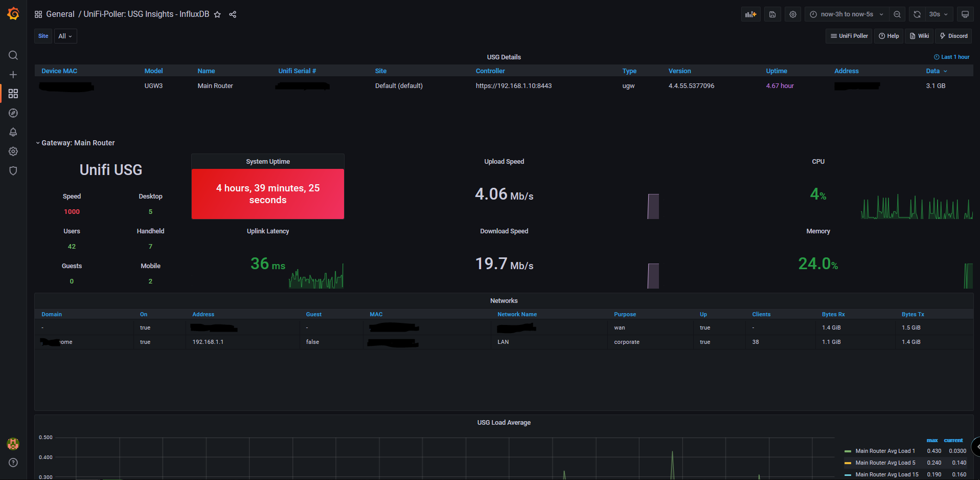This screenshot has width=980, height=480.
Task: Sort legend by current column
Action: (953, 440)
